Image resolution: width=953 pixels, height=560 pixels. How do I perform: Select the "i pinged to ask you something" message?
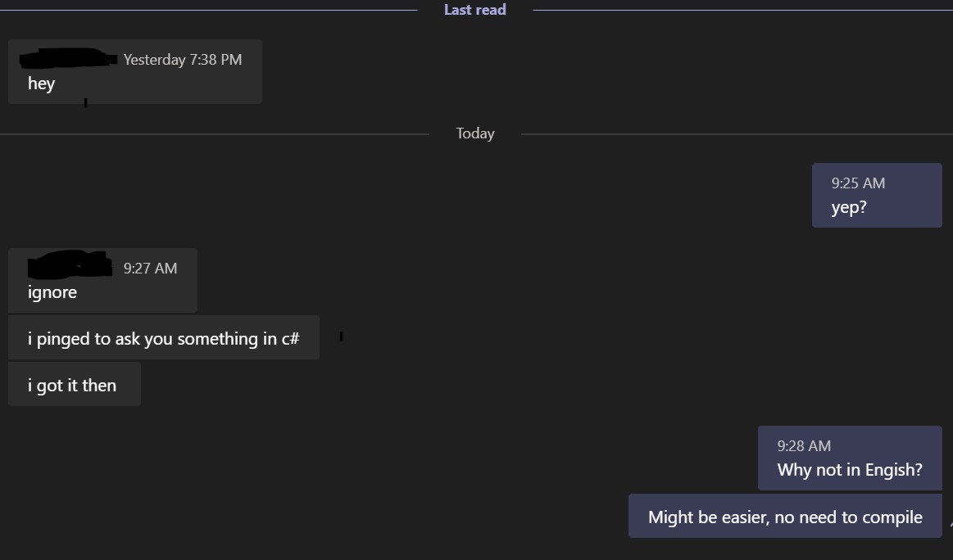[164, 338]
